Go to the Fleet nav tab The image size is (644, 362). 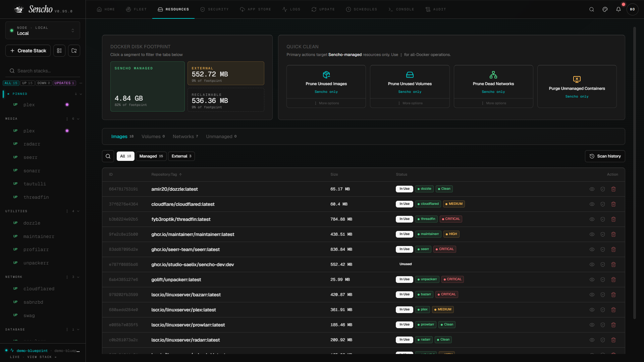(x=136, y=9)
